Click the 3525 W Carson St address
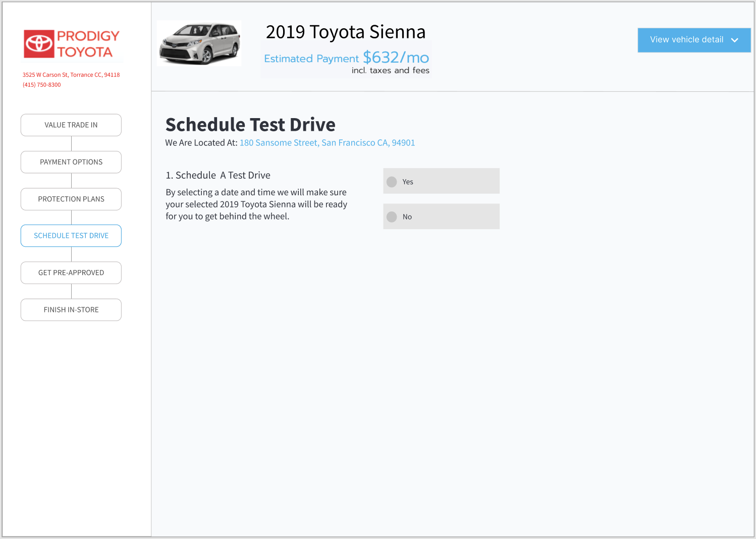 (x=71, y=75)
